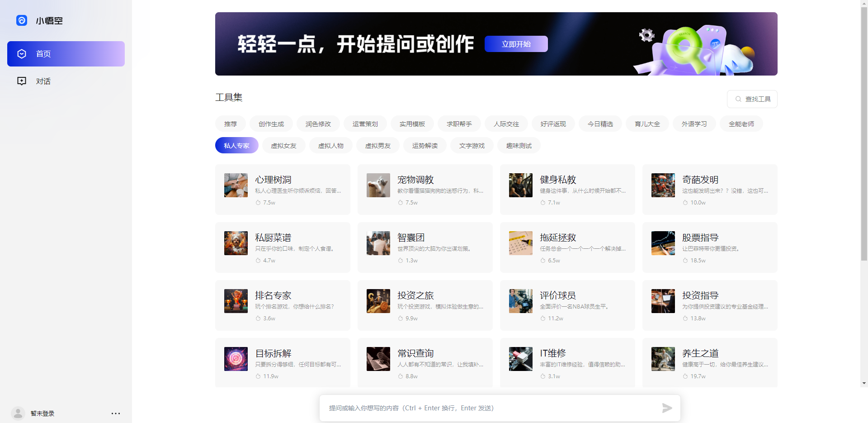
Task: Toggle the 虚拟女友 category filter
Action: click(284, 145)
